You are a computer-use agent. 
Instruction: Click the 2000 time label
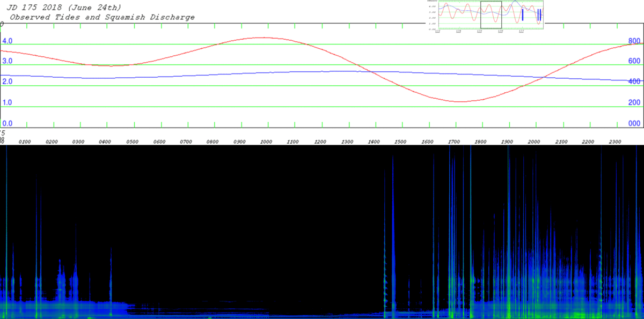pos(535,142)
